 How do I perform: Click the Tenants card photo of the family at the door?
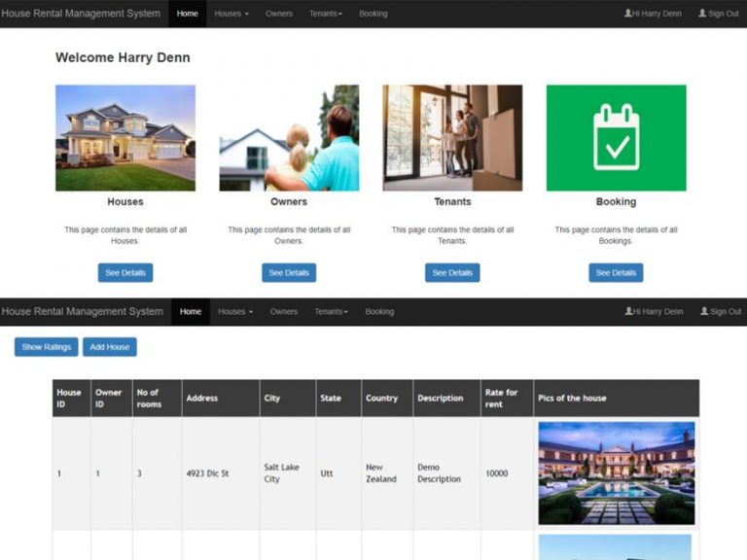click(452, 137)
